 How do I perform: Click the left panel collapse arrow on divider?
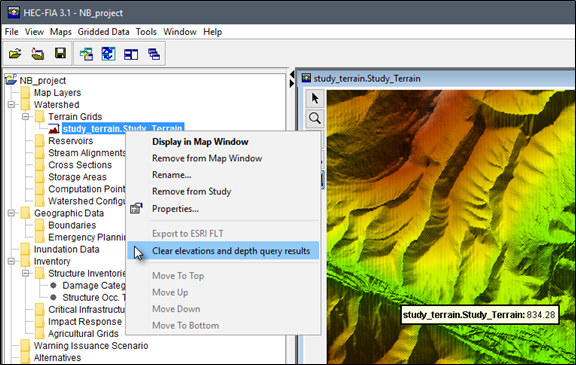[292, 75]
